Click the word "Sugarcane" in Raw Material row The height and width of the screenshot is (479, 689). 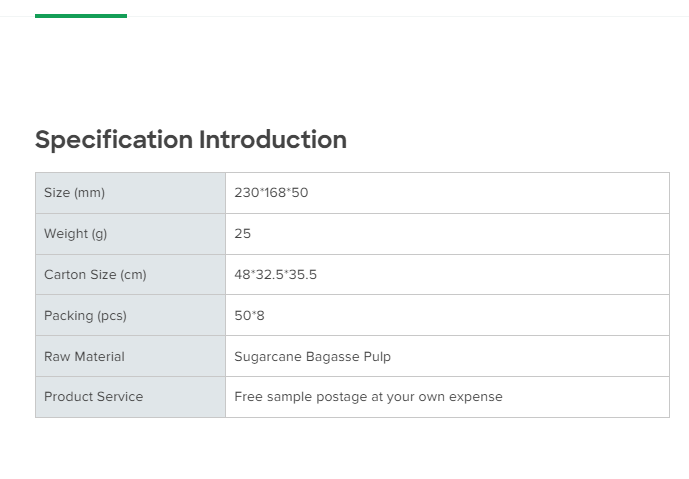(x=266, y=357)
